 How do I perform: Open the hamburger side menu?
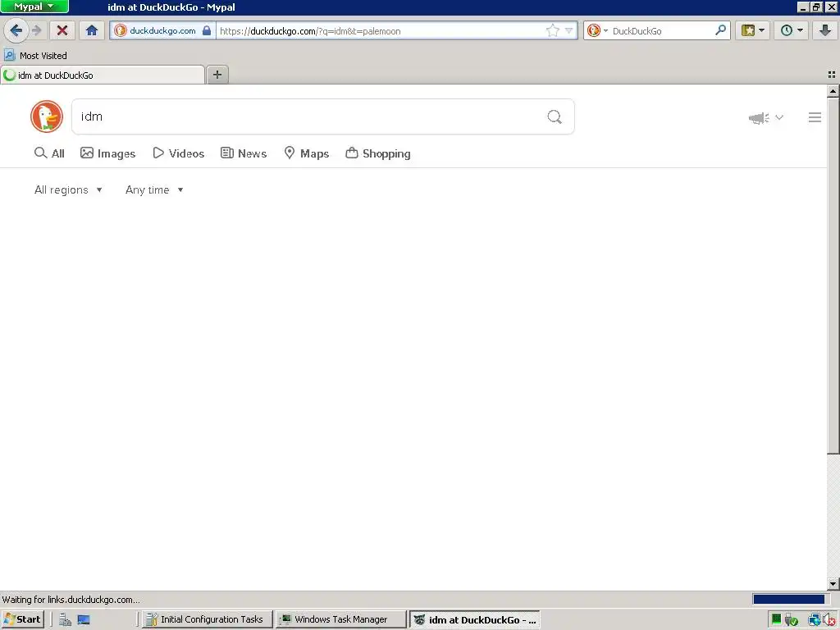click(815, 117)
